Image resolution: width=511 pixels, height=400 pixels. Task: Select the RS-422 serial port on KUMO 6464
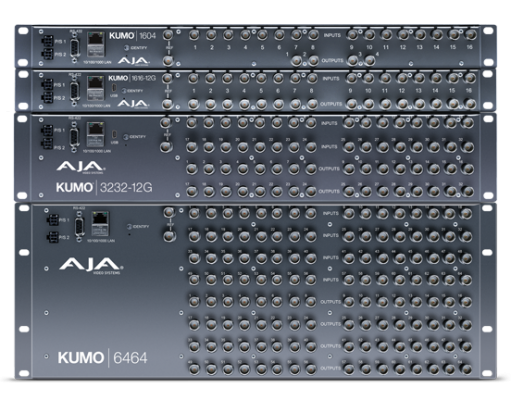[x=79, y=226]
